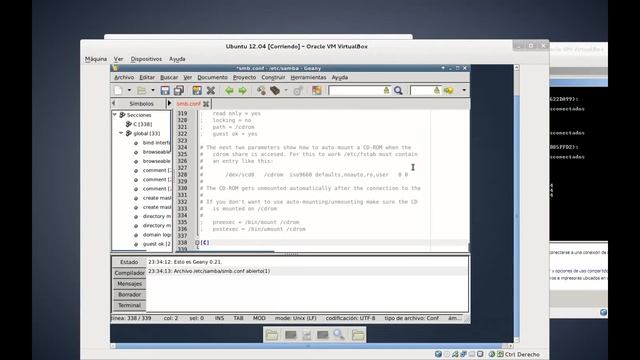This screenshot has width=640, height=360.
Task: Open the new-file template dropdown arrow
Action: pos(129,90)
